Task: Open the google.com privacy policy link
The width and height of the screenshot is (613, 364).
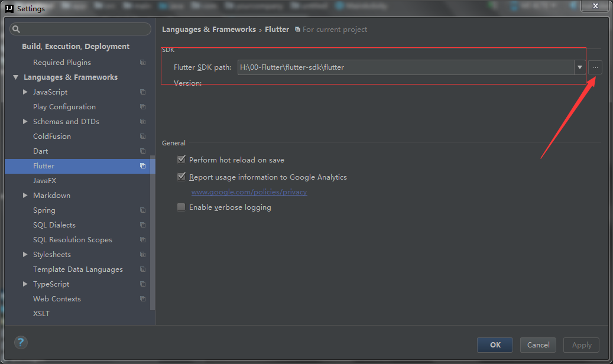Action: (x=249, y=192)
